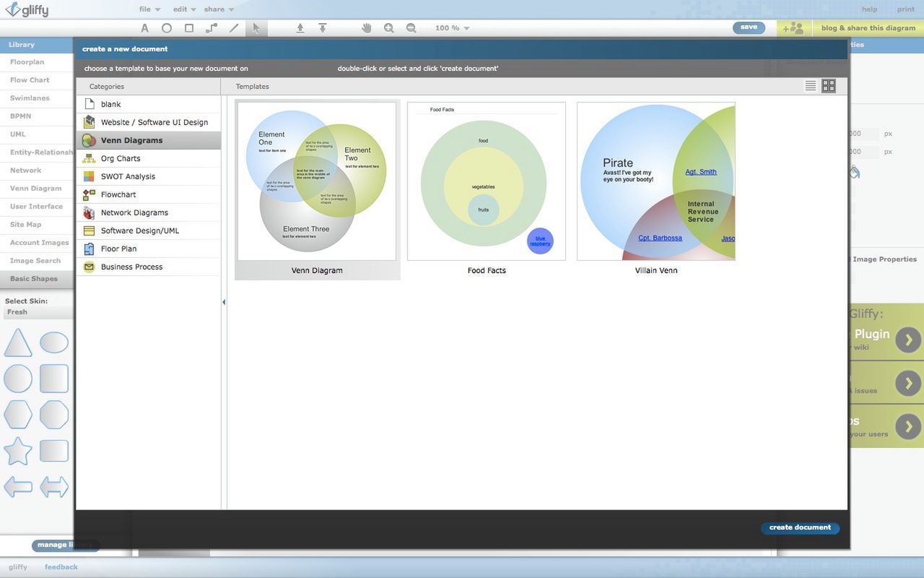The image size is (924, 578).
Task: Select the Website / Software UI Design category
Action: [x=149, y=122]
